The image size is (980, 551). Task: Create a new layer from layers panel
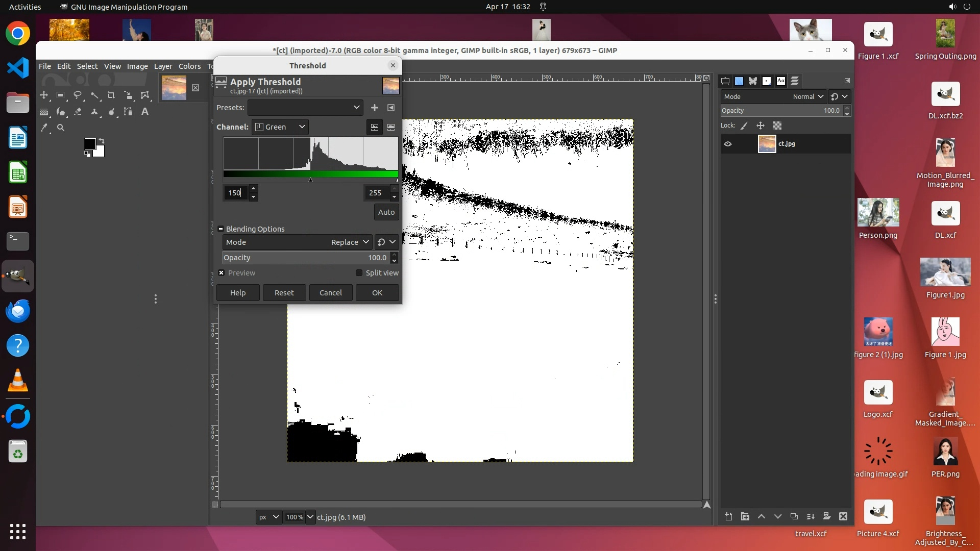728,517
